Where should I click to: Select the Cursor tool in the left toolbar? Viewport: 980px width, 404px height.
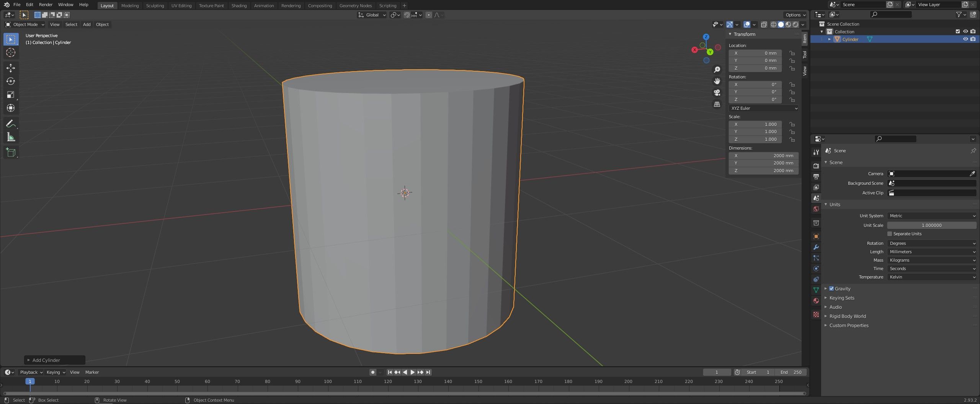(11, 52)
